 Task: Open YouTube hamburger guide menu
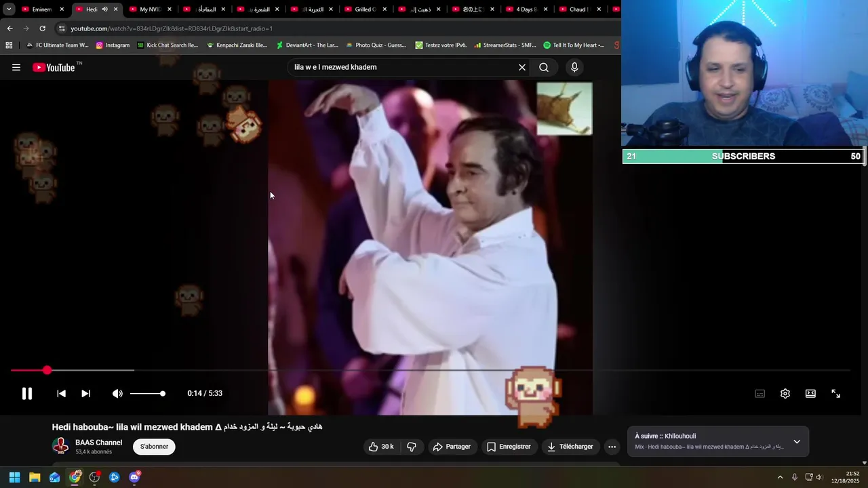(16, 67)
